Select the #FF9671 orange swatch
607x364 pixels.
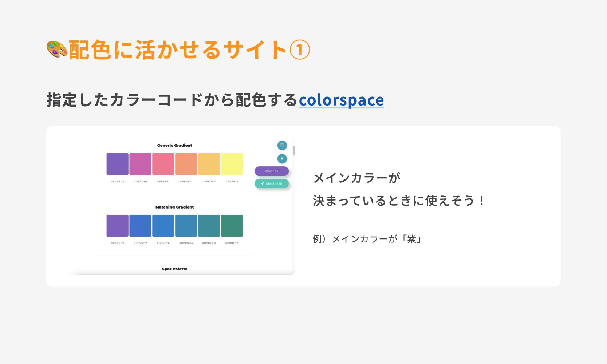pos(186,164)
